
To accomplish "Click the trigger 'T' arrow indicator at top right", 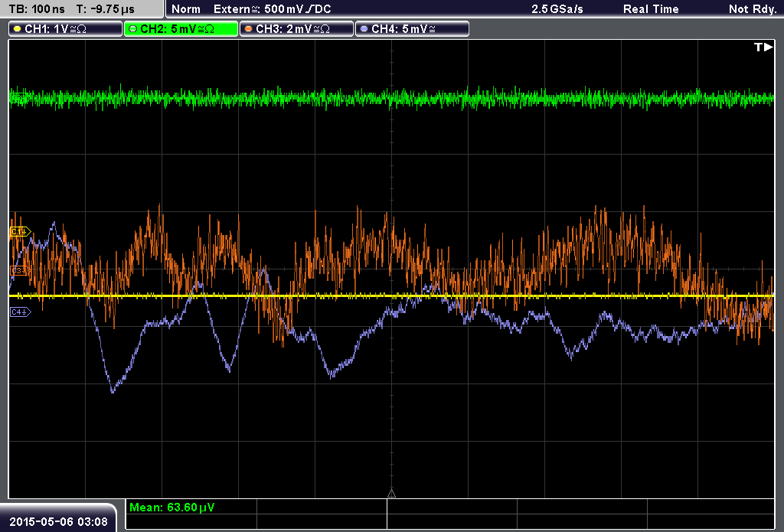I will pyautogui.click(x=763, y=47).
